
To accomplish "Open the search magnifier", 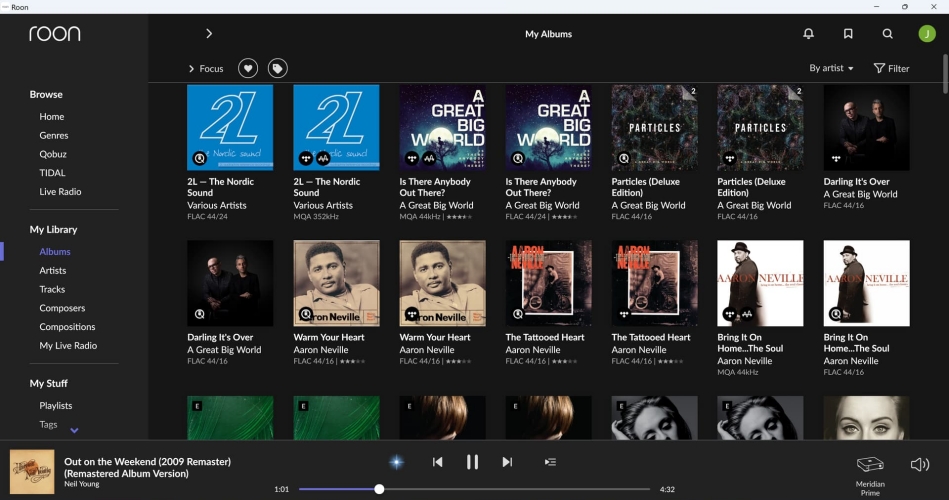I will click(x=887, y=34).
